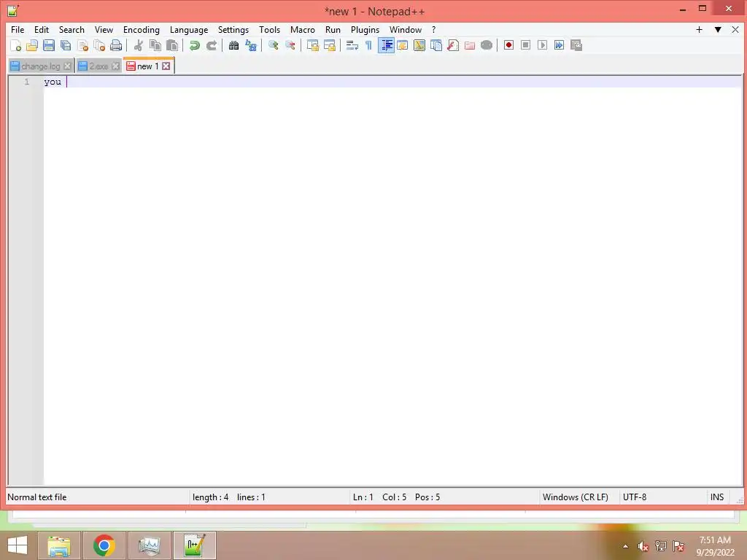The image size is (747, 560).
Task: Click the Close All documents toolbar icon
Action: tap(99, 45)
